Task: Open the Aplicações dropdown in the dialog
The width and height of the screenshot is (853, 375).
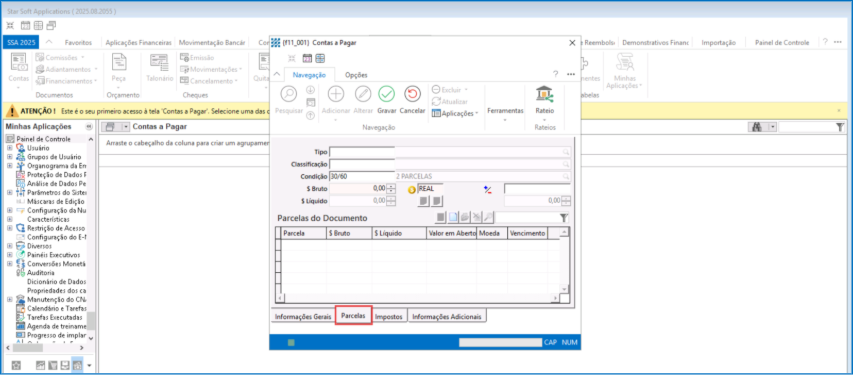Action: click(x=455, y=113)
